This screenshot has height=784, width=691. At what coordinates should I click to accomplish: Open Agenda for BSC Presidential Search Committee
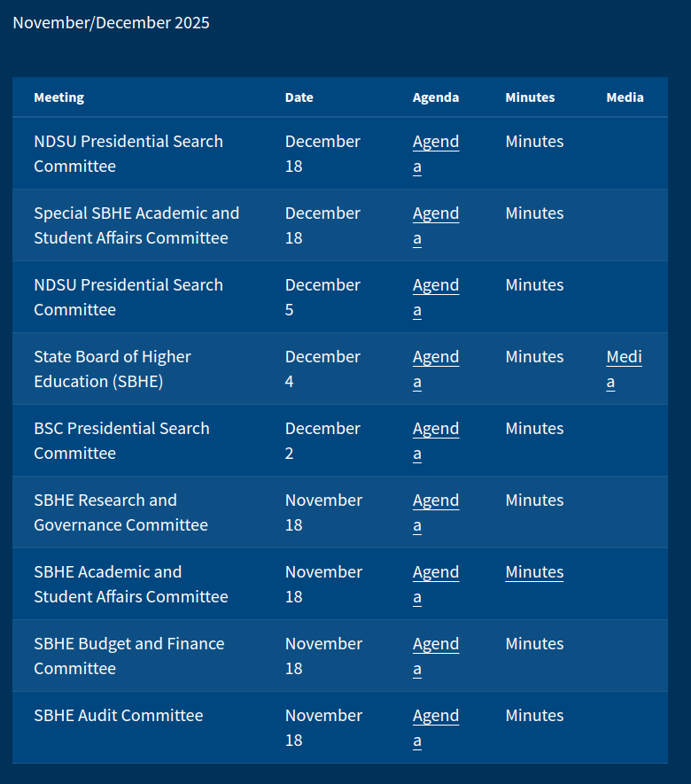pyautogui.click(x=435, y=430)
